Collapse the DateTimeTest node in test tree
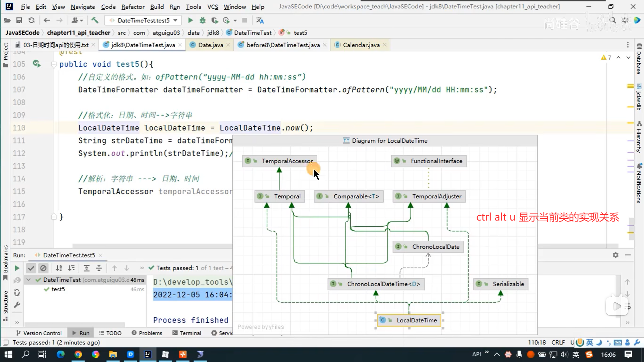Image resolution: width=644 pixels, height=362 pixels. tap(29, 280)
